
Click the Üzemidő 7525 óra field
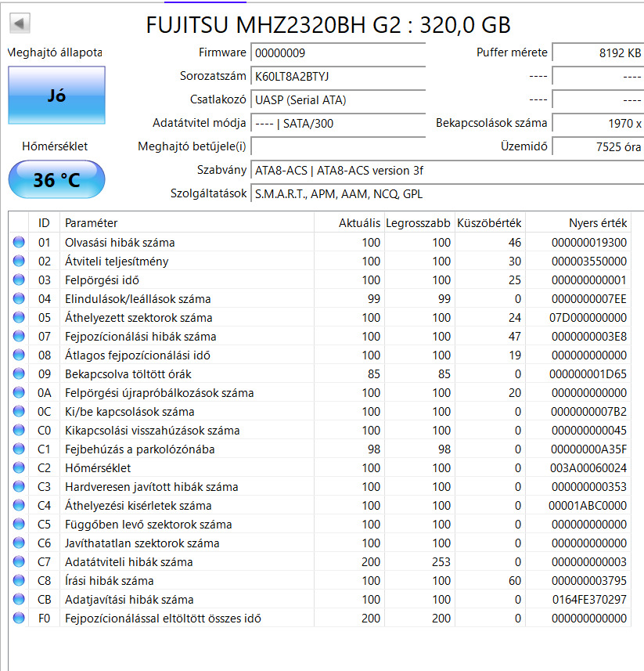point(598,146)
